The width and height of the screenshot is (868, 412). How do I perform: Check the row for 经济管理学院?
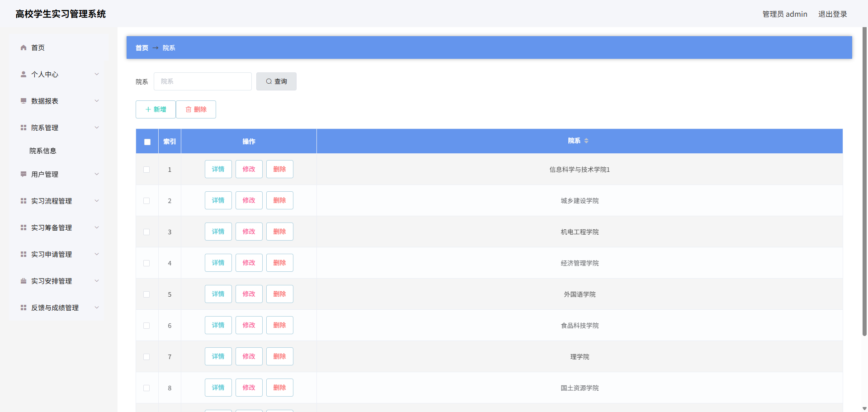146,263
